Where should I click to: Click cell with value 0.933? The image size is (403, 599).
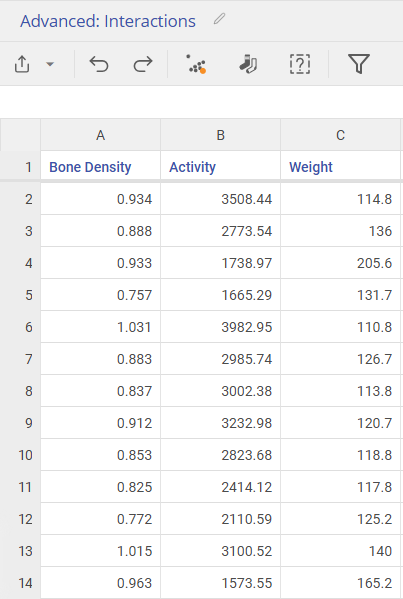pos(100,263)
